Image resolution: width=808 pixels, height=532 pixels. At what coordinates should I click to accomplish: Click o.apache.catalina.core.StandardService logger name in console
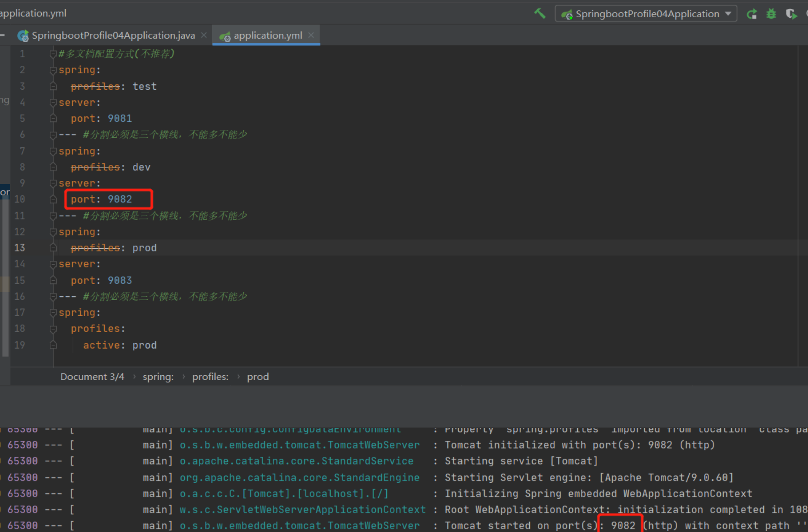pos(296,461)
